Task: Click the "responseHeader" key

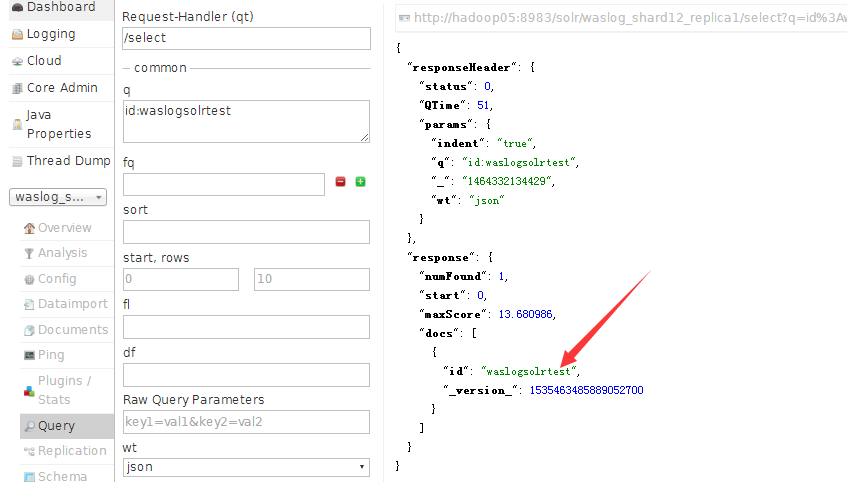Action: 462,68
